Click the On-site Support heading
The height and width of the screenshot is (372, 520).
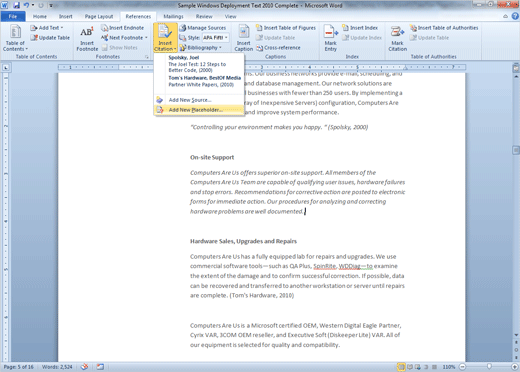pos(212,157)
